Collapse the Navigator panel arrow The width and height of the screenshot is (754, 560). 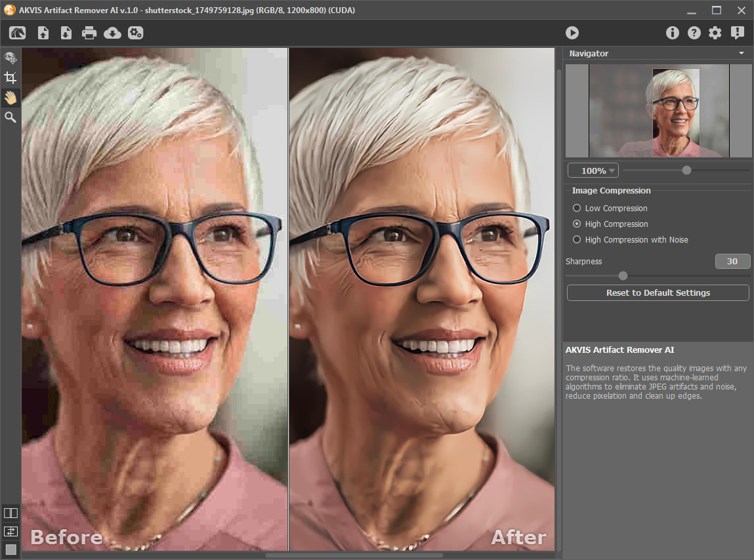tap(741, 53)
